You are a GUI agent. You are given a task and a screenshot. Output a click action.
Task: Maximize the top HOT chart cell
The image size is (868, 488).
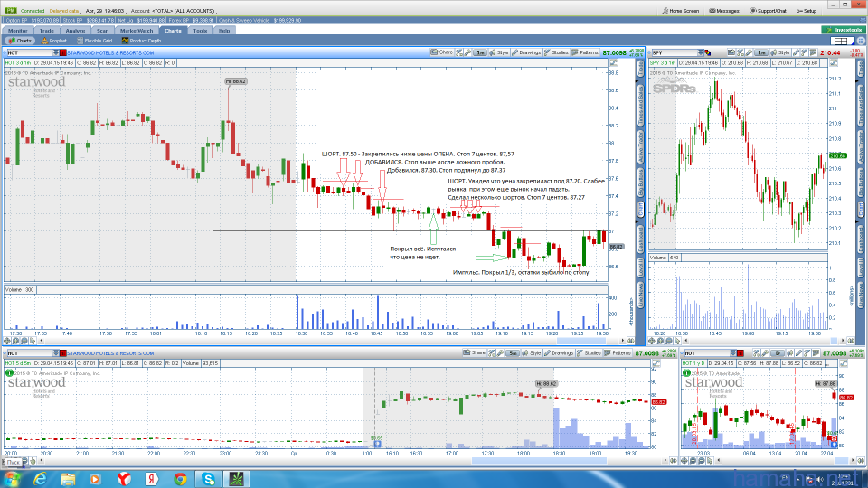click(614, 63)
